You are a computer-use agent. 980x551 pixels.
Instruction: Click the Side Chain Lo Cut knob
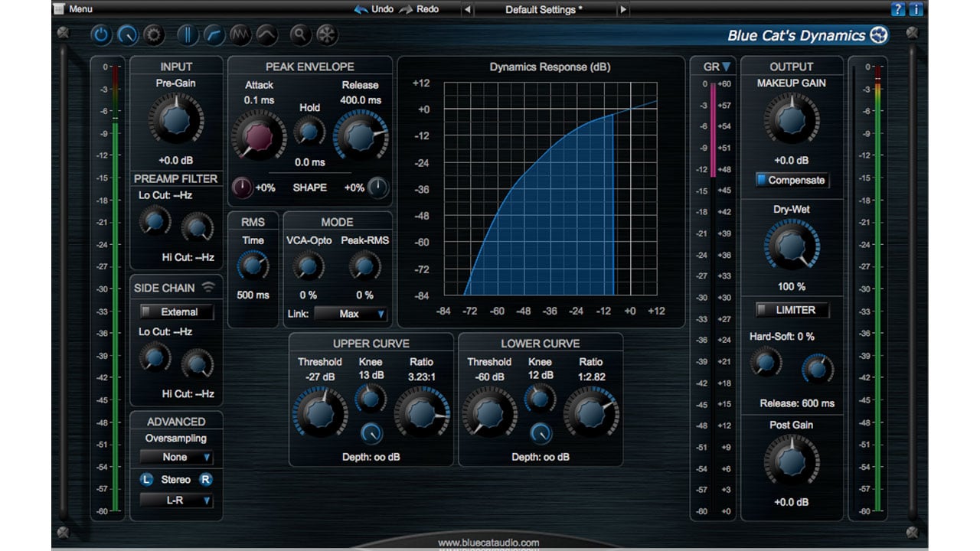click(155, 358)
